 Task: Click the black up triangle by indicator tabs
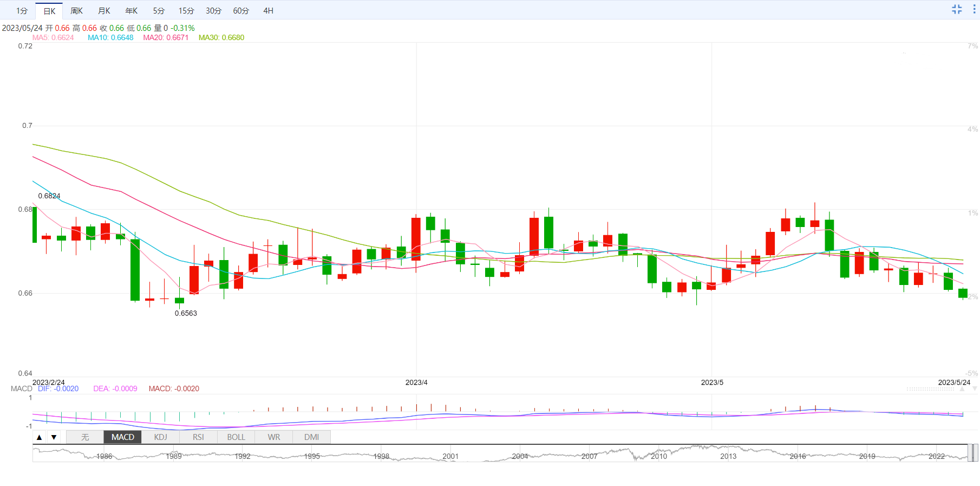[x=39, y=437]
